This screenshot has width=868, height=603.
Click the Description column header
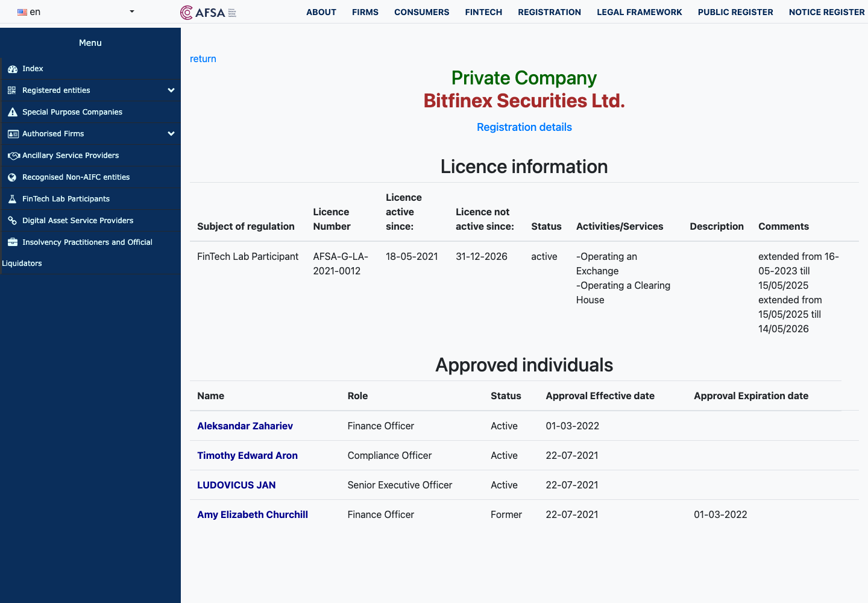click(717, 226)
